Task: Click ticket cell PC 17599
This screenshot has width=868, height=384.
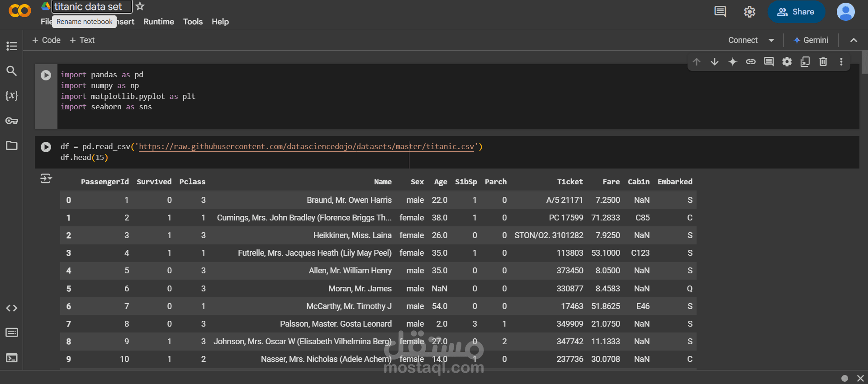Action: point(566,217)
